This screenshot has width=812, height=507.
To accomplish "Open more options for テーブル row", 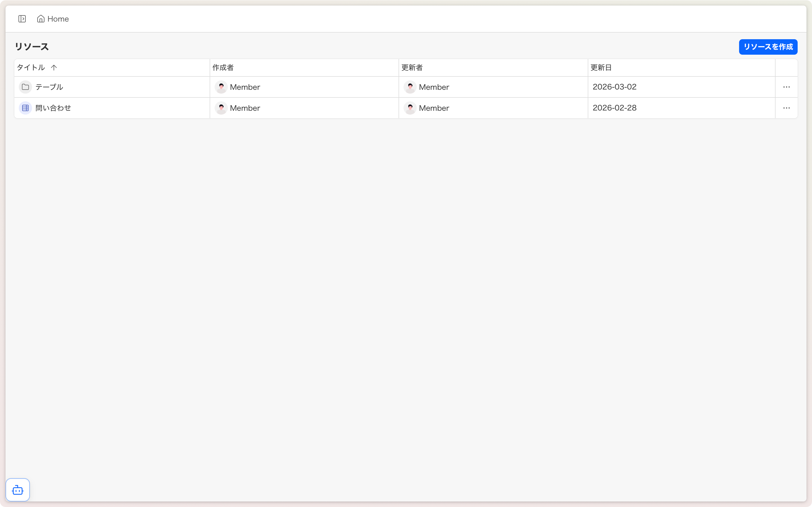I will [x=786, y=87].
